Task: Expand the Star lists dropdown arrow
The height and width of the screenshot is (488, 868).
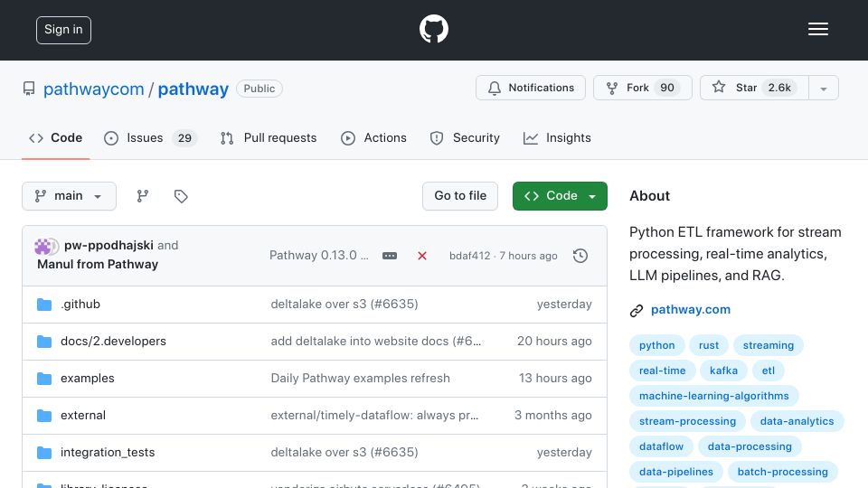Action: pyautogui.click(x=824, y=88)
